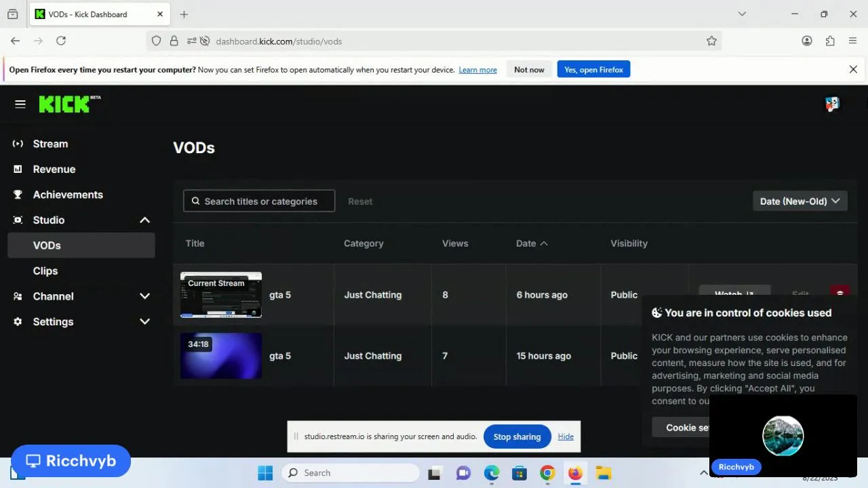Open Microsoft Store from the taskbar
This screenshot has height=488, width=868.
[519, 473]
